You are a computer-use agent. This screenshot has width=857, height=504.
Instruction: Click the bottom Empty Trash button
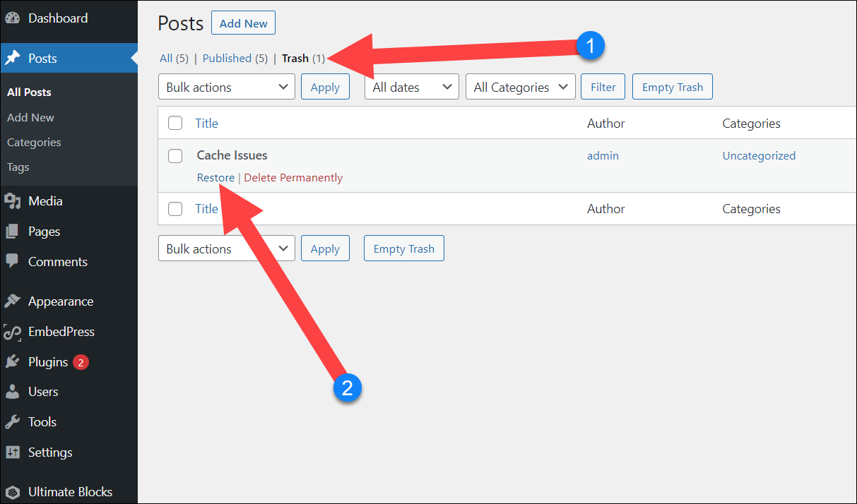tap(404, 248)
